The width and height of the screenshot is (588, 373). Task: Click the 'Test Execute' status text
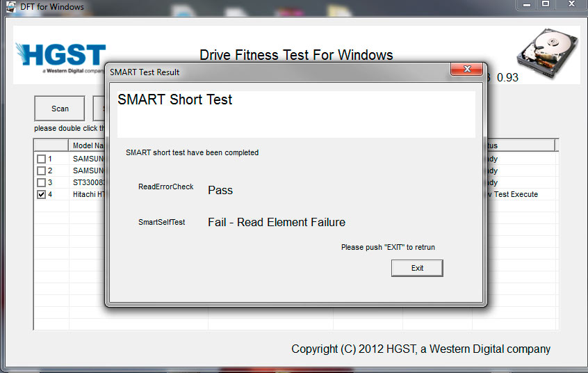516,194
